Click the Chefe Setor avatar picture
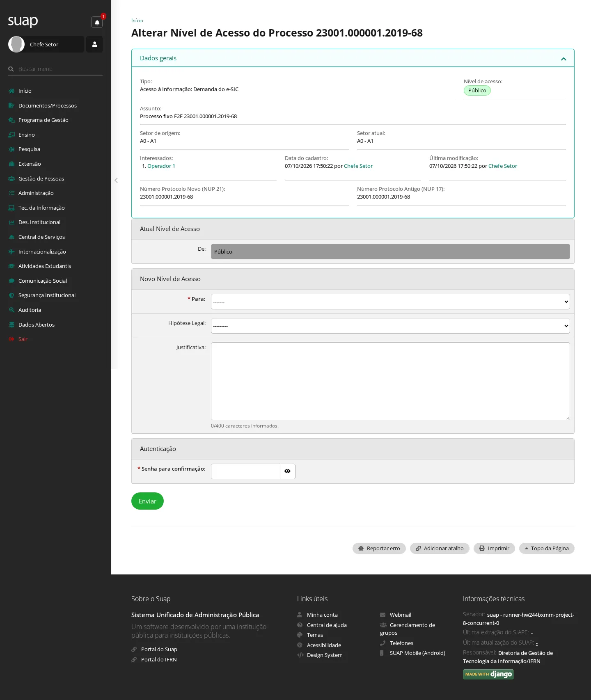 (16, 44)
